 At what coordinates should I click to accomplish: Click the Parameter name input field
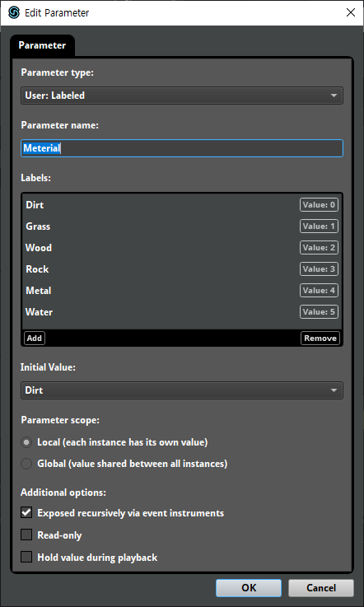coord(182,148)
